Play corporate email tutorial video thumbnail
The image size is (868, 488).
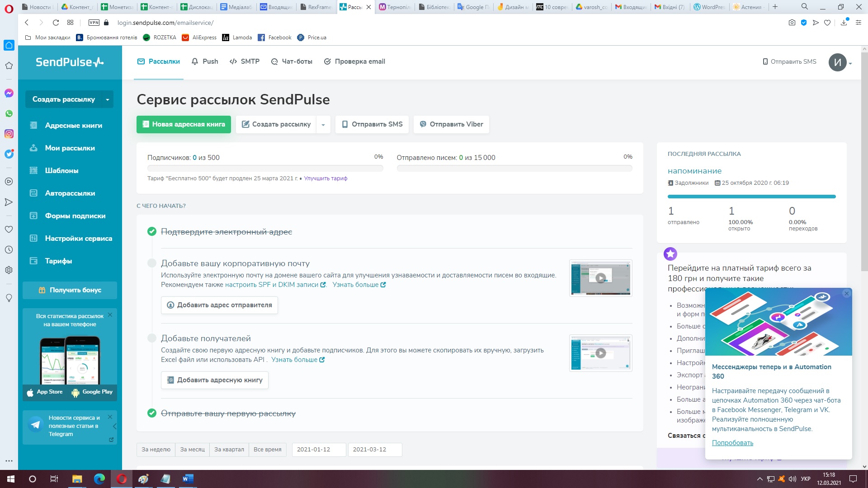coord(600,278)
